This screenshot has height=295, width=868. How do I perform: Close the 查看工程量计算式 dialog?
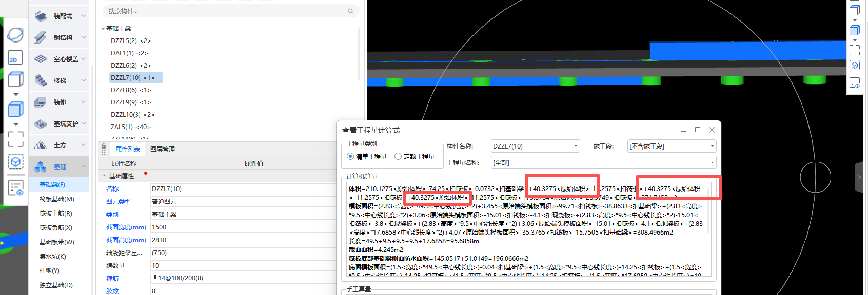(712, 130)
